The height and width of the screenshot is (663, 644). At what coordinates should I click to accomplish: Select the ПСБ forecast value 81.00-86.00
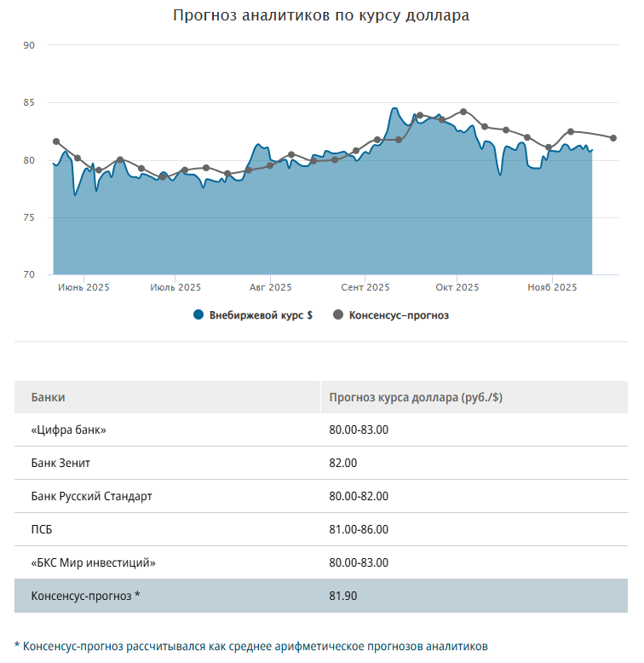tap(359, 529)
